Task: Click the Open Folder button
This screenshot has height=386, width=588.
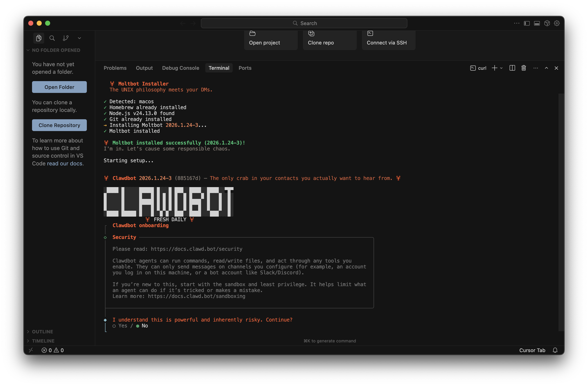Action: point(59,87)
